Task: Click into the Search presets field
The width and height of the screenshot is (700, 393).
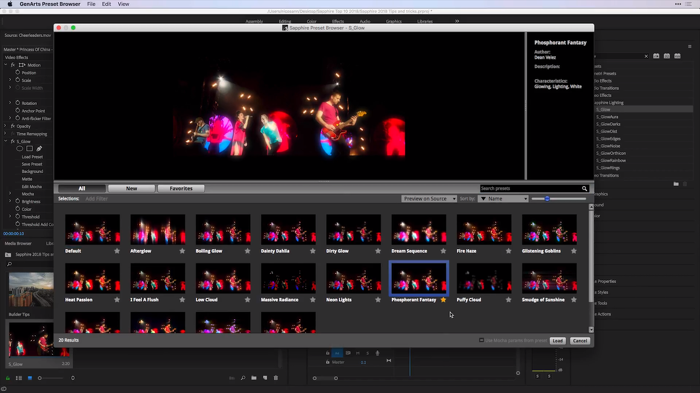Action: point(530,188)
